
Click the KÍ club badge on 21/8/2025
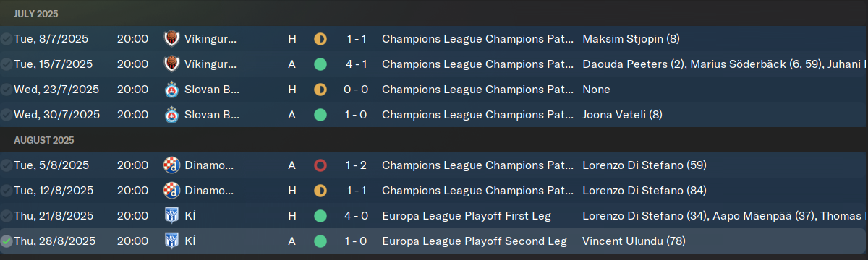tap(171, 216)
